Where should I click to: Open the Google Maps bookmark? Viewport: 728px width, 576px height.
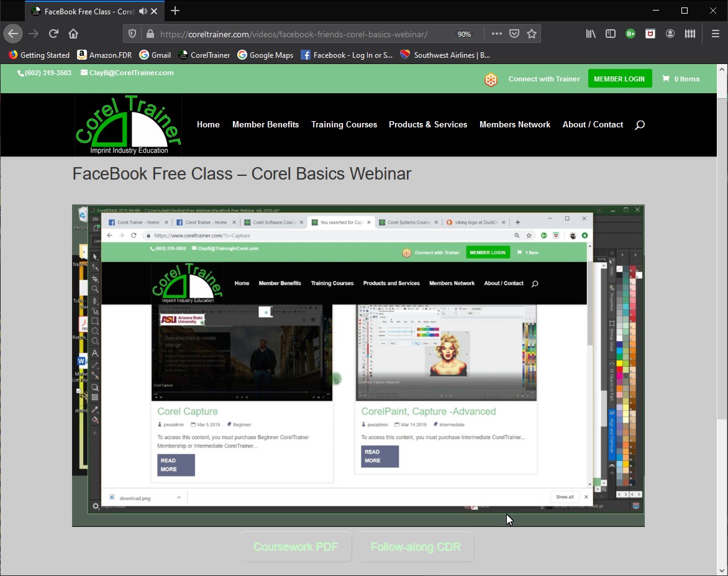point(265,55)
